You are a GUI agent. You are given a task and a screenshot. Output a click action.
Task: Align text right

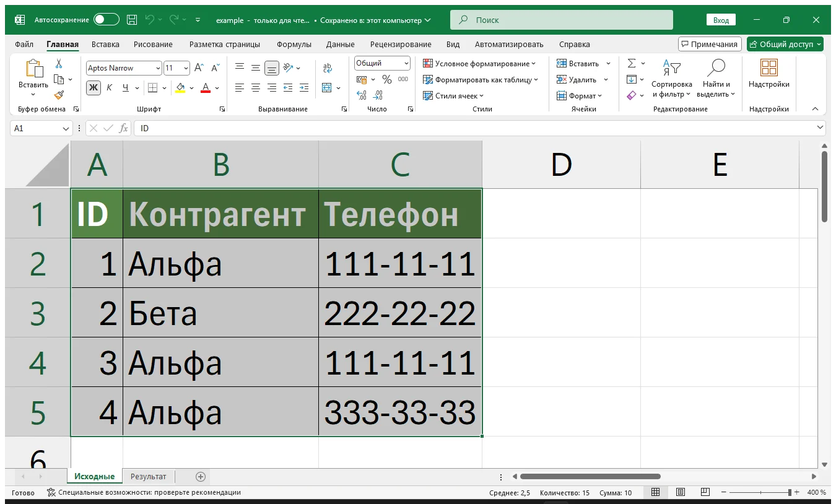tap(271, 88)
